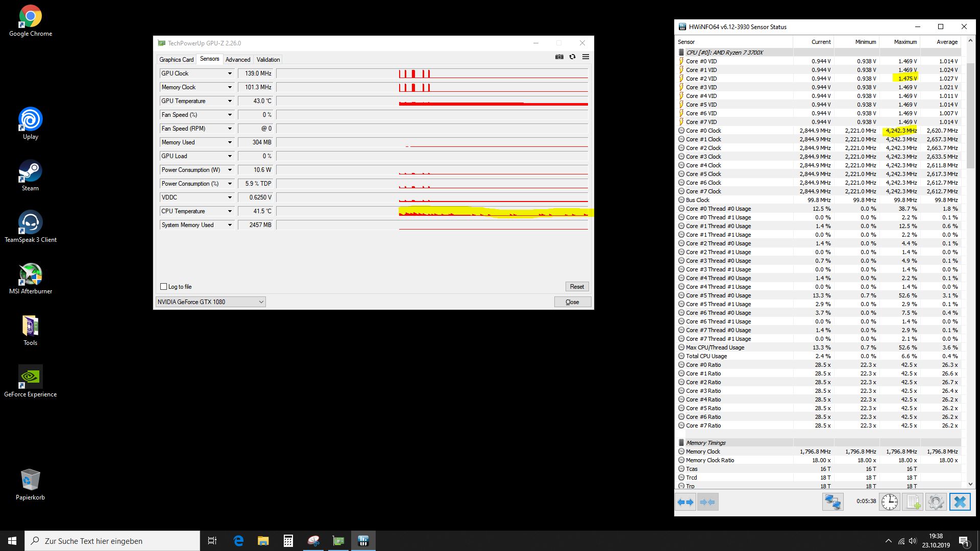Click the expand columns arrows in HWiNFO

click(685, 502)
